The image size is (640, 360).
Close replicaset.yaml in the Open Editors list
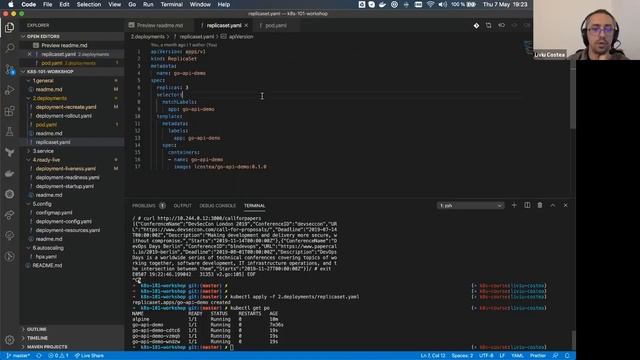click(x=29, y=54)
